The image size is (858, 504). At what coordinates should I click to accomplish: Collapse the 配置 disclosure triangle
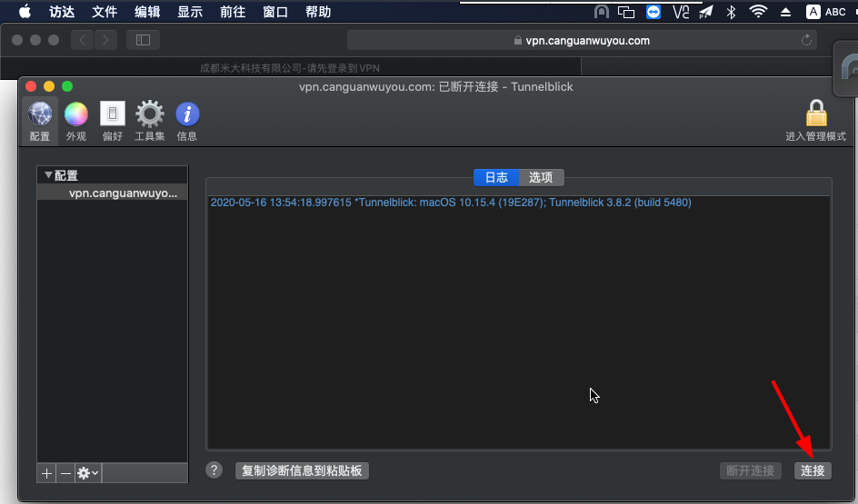tap(48, 175)
